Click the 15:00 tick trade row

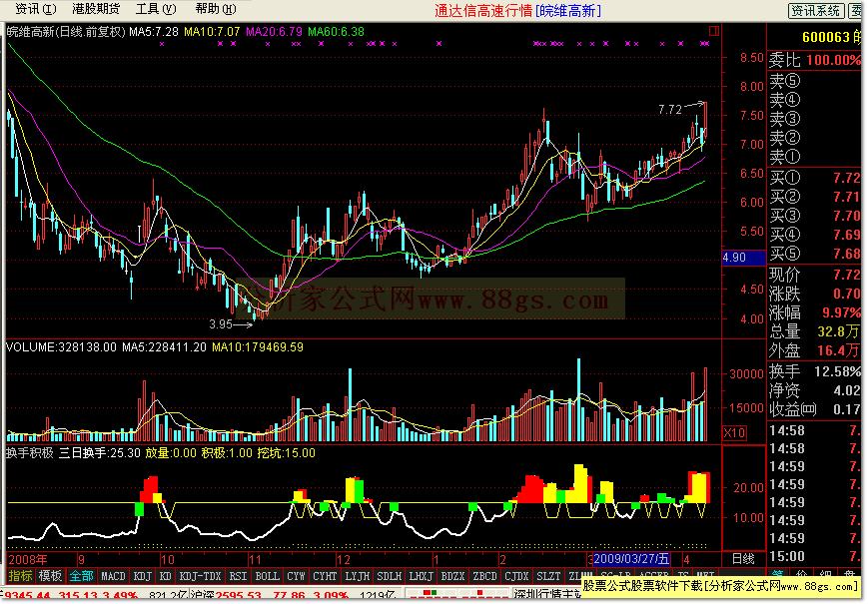pos(814,556)
